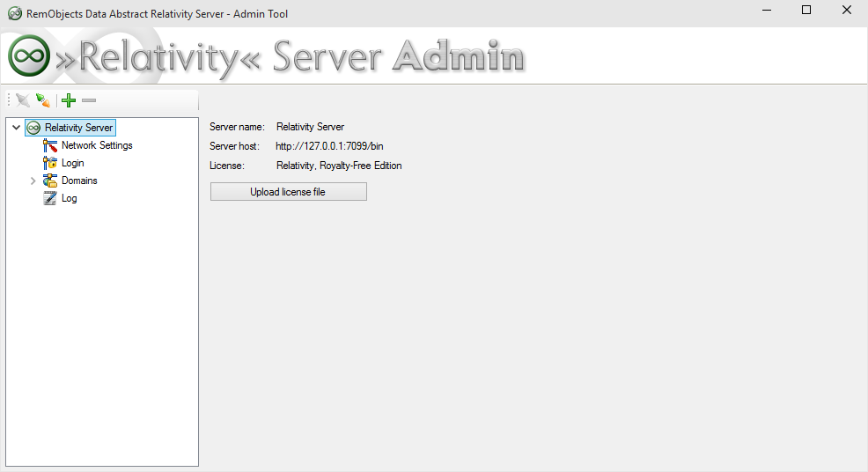Click the disconnect server toolbar icon
Image resolution: width=868 pixels, height=472 pixels.
coord(23,100)
